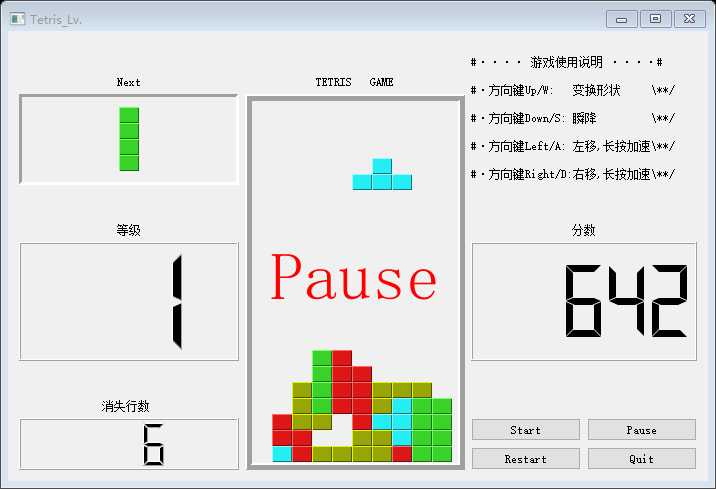Screen dimensions: 716x489
Task: Click the Pause button
Action: point(642,430)
